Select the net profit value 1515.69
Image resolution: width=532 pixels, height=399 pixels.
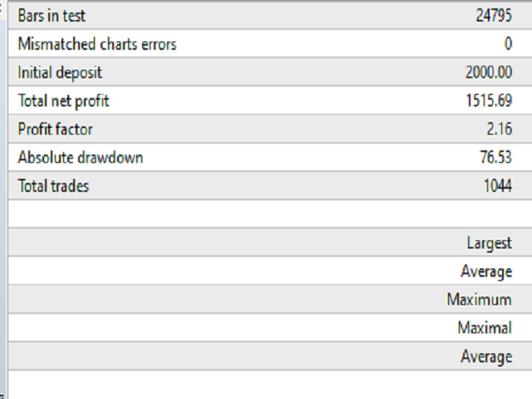(x=490, y=101)
